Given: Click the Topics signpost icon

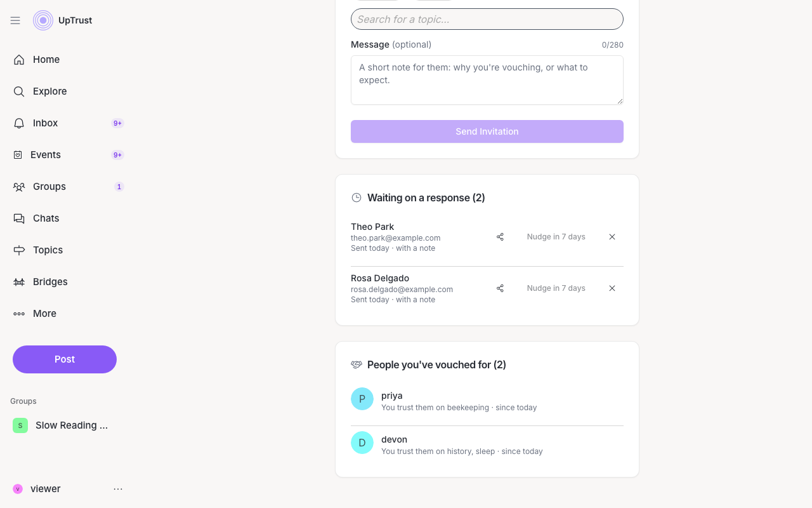Looking at the screenshot, I should [x=19, y=250].
